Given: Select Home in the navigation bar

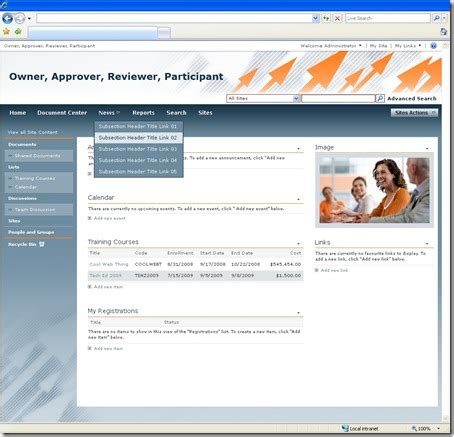Looking at the screenshot, I should 18,113.
